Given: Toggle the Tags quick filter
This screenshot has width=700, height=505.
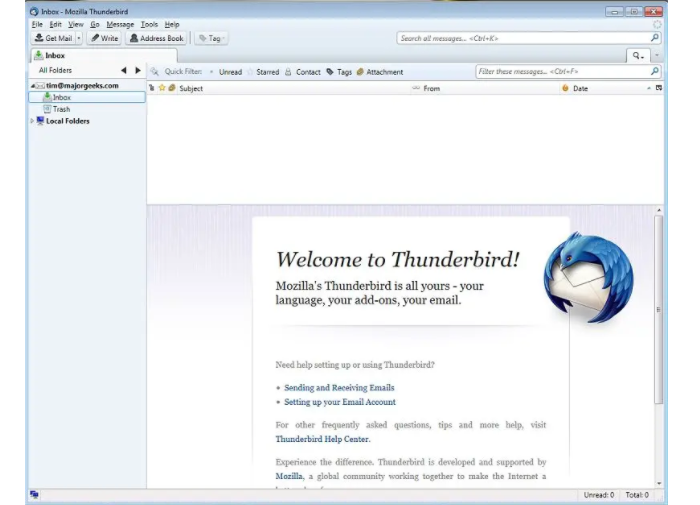Looking at the screenshot, I should (339, 72).
